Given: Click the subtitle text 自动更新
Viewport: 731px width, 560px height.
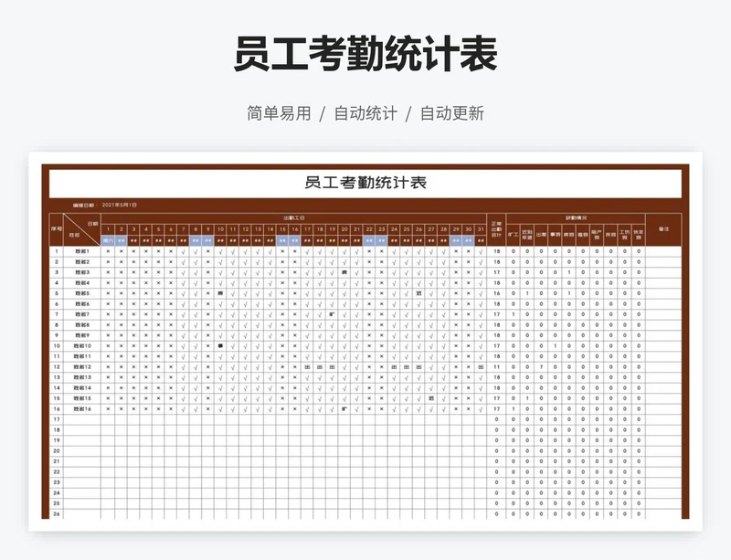Looking at the screenshot, I should tap(452, 113).
